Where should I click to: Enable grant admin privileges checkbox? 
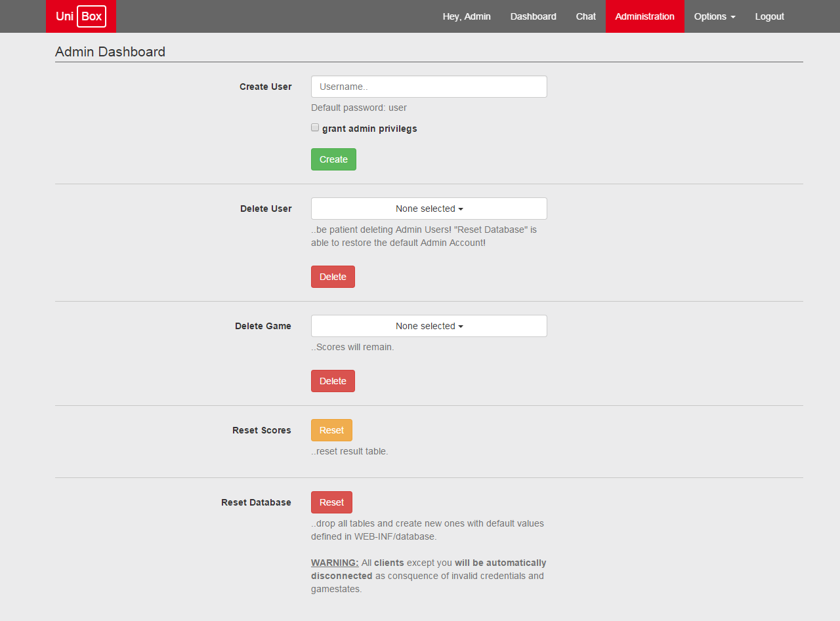[x=315, y=127]
